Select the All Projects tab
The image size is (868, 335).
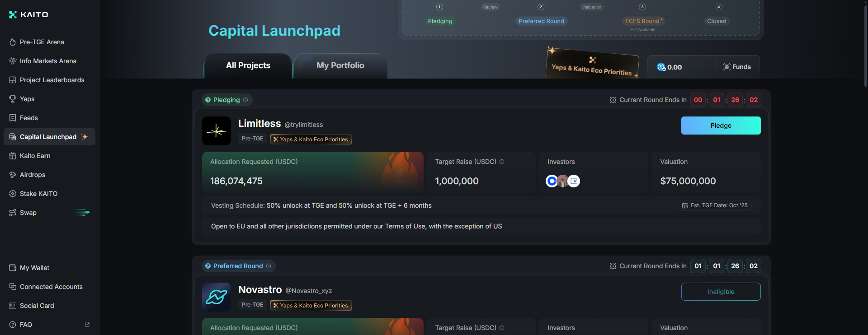[248, 66]
